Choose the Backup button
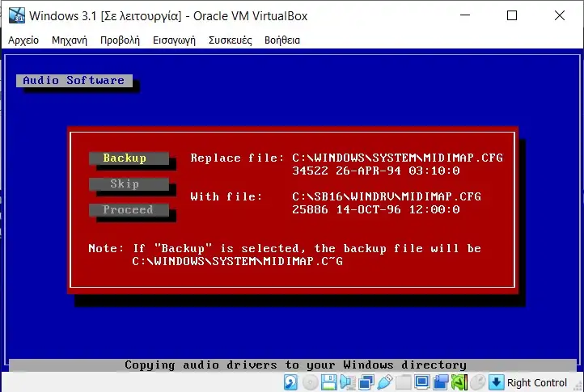The height and width of the screenshot is (392, 584). (x=129, y=158)
